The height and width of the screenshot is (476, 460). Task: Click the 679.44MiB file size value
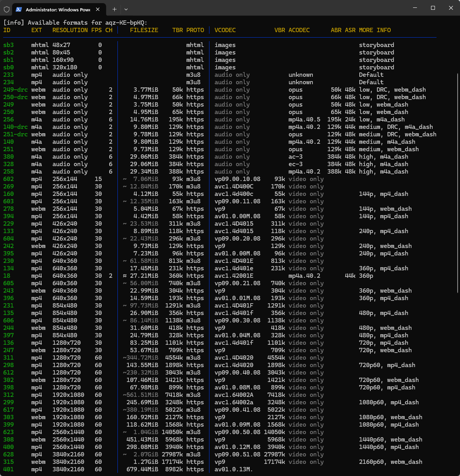point(143,469)
